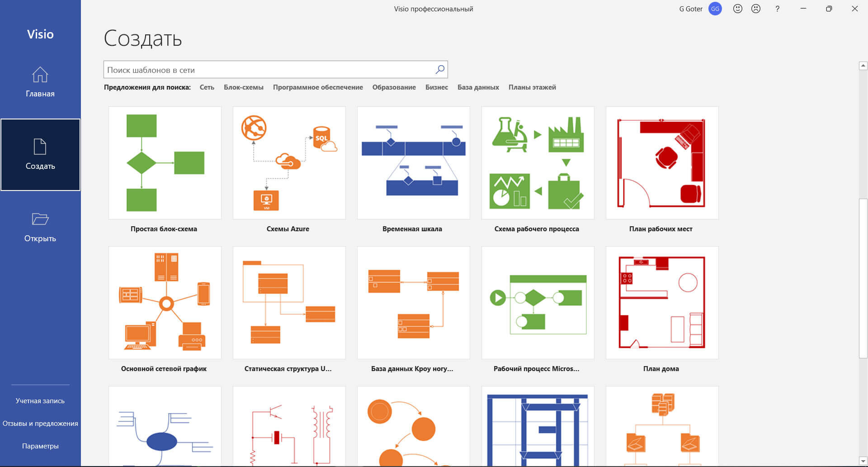Open the red electrical circuit template

point(289,426)
